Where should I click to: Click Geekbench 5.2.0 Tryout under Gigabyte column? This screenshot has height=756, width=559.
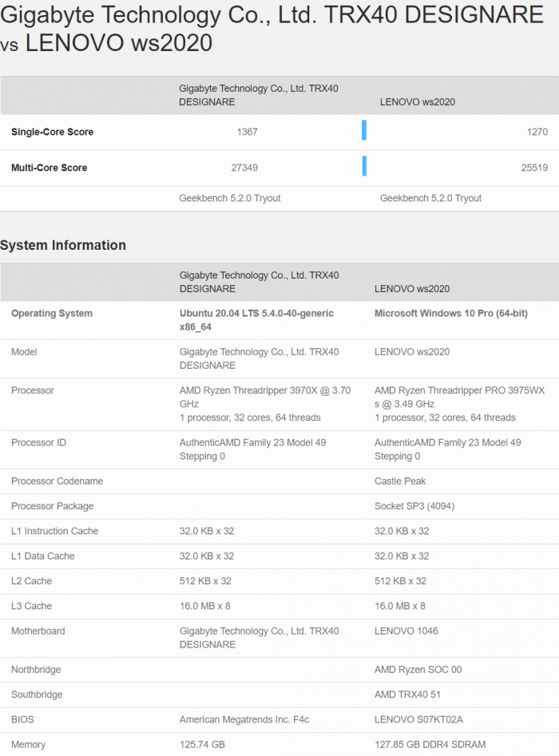point(229,198)
